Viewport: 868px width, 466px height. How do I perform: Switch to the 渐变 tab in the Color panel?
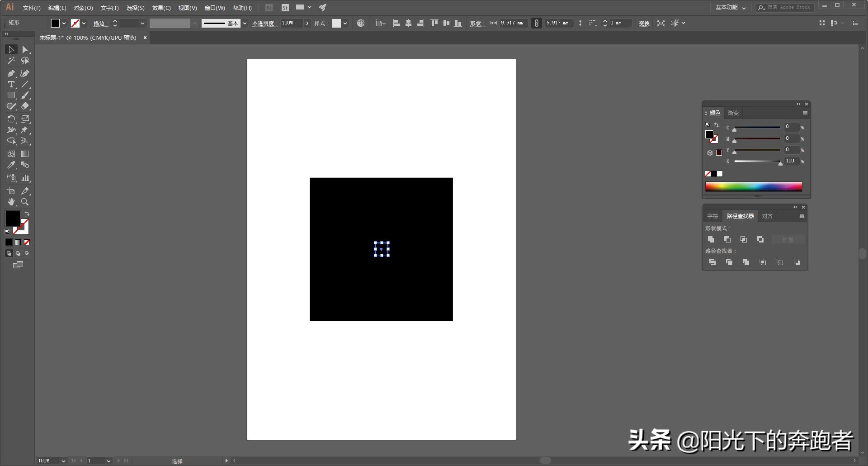tap(733, 113)
